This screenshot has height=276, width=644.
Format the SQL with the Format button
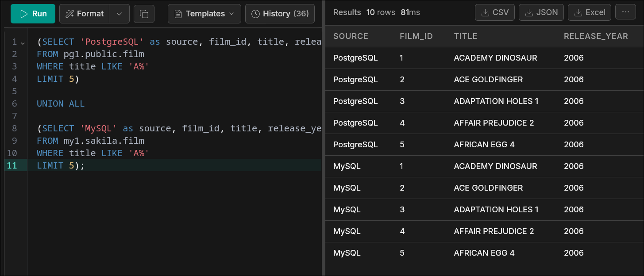point(84,14)
